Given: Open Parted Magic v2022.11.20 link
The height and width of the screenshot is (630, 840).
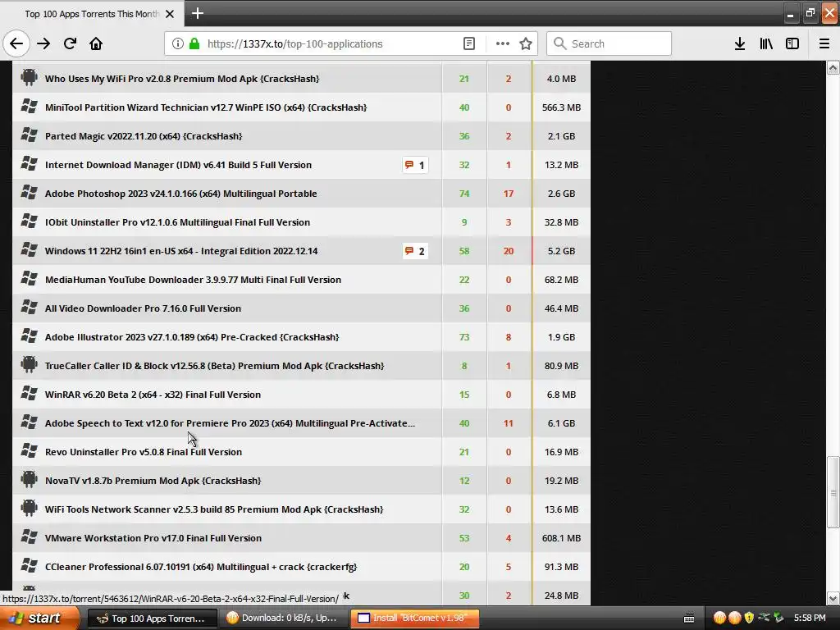Looking at the screenshot, I should click(144, 136).
